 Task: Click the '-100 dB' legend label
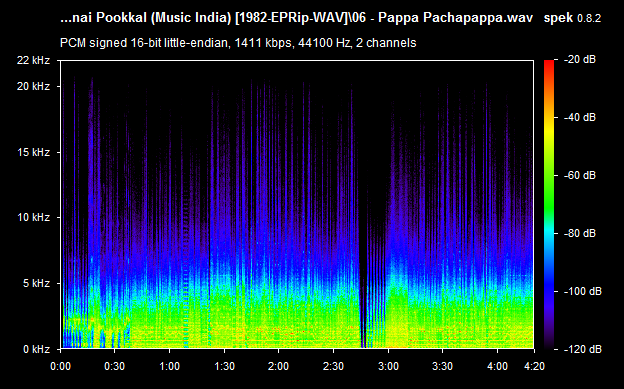[583, 291]
